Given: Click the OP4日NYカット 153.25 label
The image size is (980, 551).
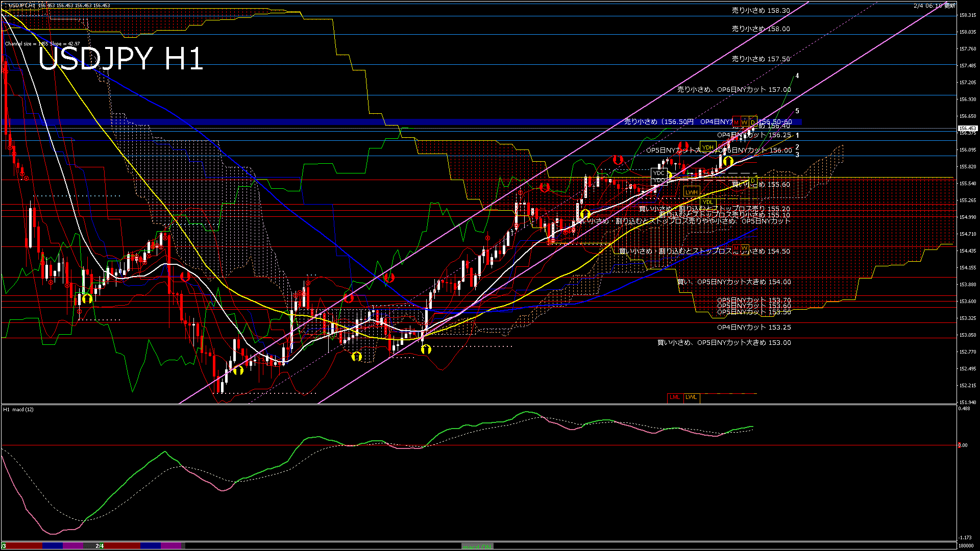Looking at the screenshot, I should [x=753, y=327].
